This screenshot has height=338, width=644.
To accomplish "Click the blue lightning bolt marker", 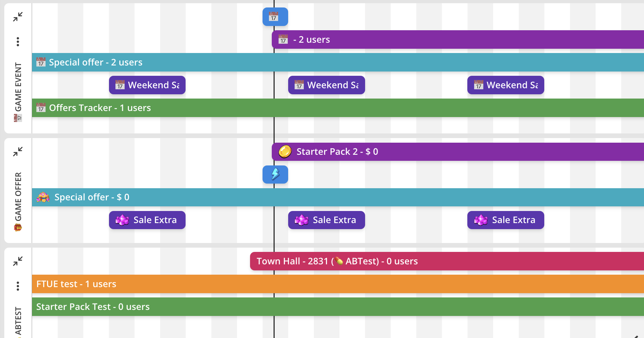I will coord(275,174).
